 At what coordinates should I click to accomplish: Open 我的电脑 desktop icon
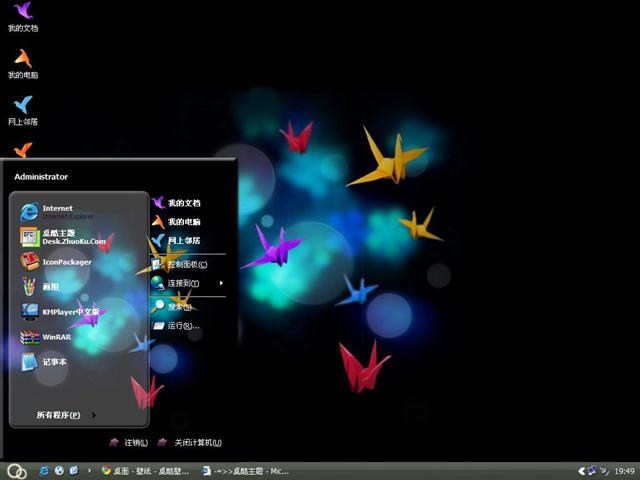pos(23,64)
